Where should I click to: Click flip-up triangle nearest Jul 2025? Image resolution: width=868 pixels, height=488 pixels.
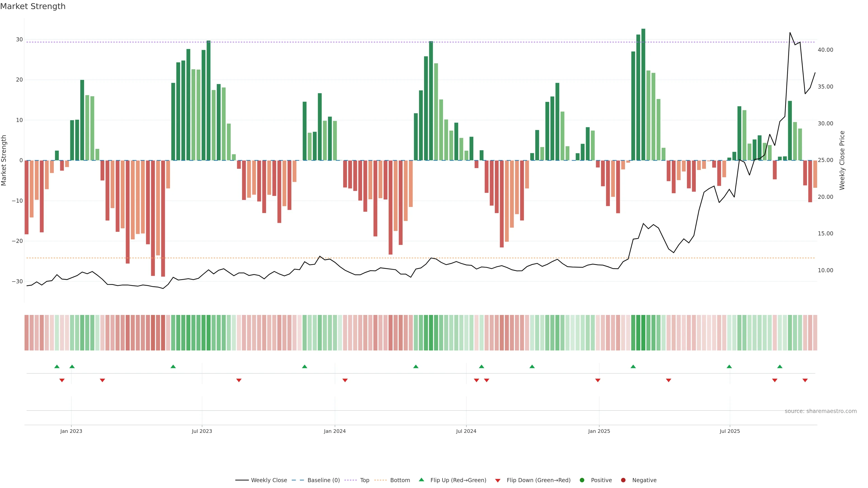point(729,366)
